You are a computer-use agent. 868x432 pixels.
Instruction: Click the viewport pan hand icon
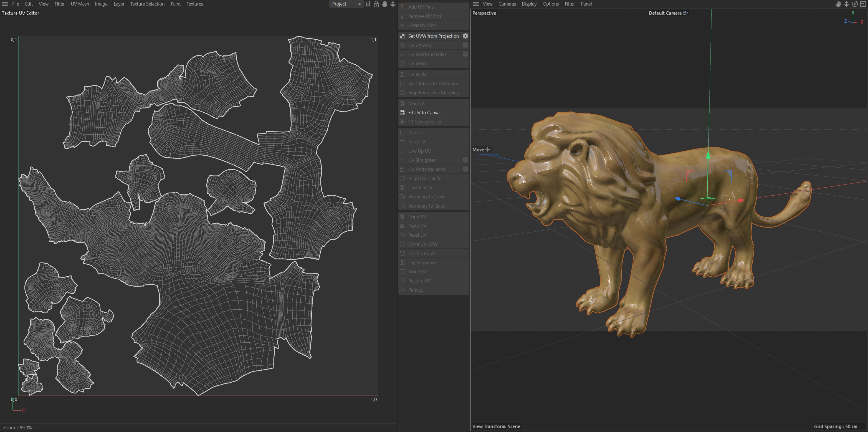[x=838, y=4]
